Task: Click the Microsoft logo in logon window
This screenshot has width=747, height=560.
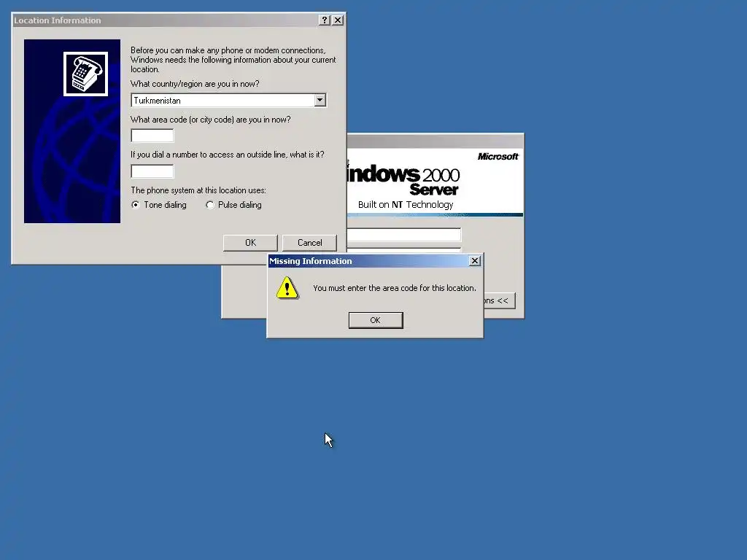Action: (498, 157)
